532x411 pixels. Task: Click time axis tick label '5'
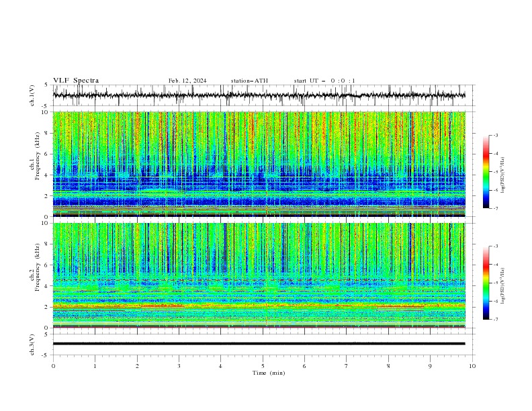tap(263, 366)
